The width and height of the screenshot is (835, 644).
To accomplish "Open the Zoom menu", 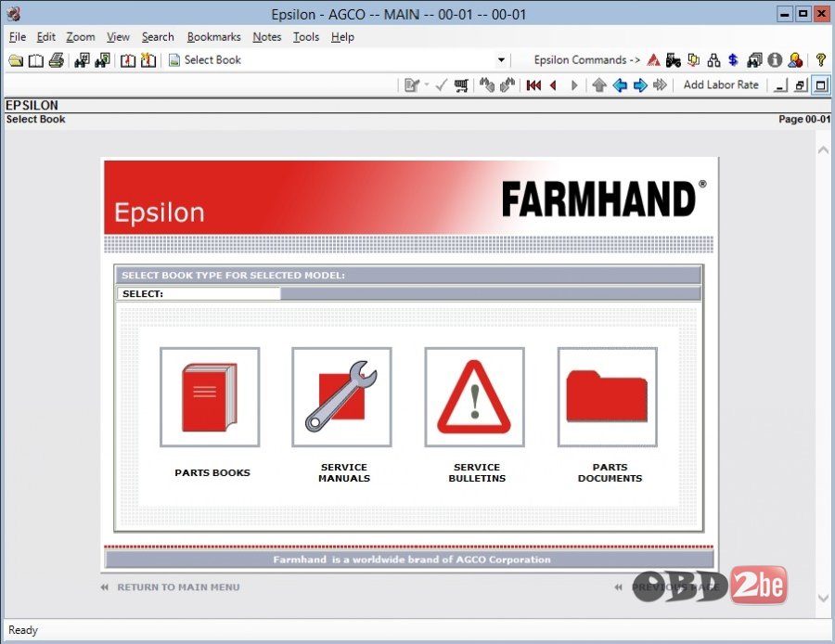I will point(81,37).
